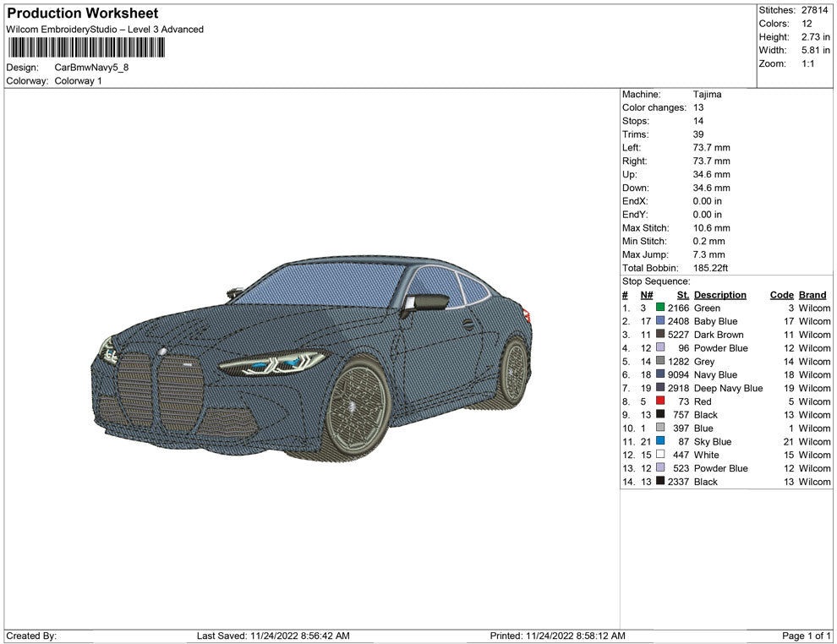Click the Production Worksheet title
The image size is (837, 644).
tap(82, 14)
